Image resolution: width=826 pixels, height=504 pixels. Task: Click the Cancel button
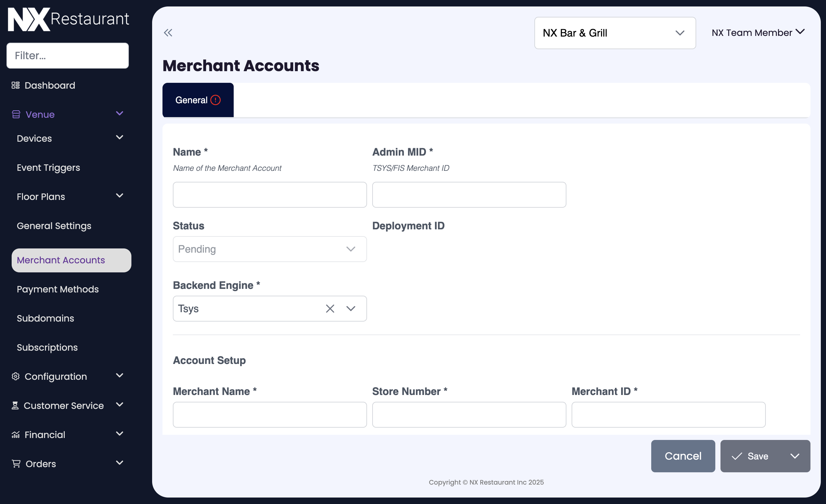[x=683, y=456]
